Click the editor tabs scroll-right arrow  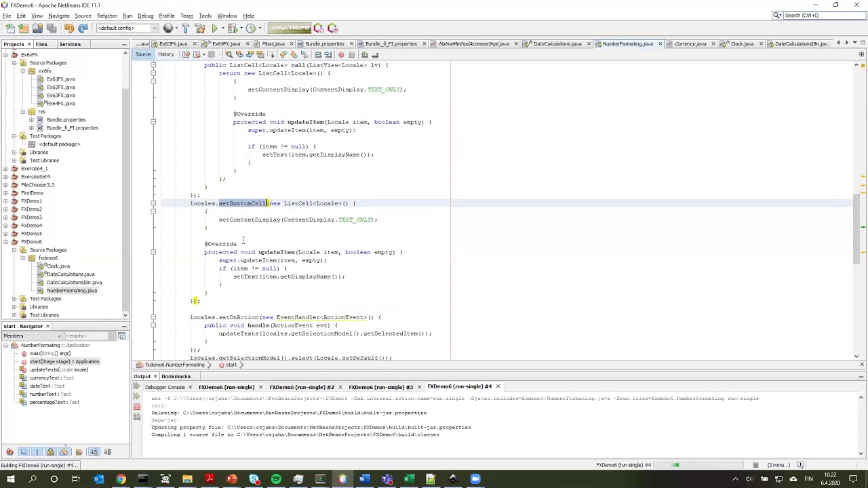click(846, 43)
